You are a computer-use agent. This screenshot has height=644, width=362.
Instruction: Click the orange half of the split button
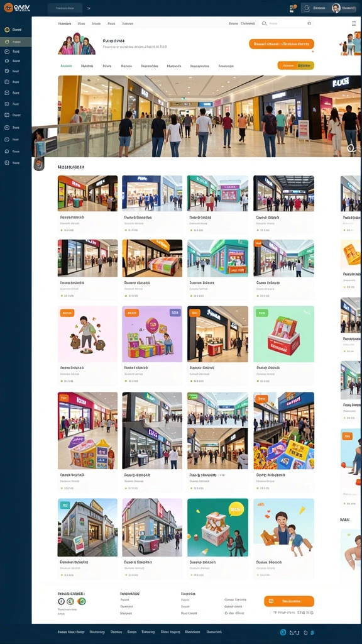click(x=287, y=65)
